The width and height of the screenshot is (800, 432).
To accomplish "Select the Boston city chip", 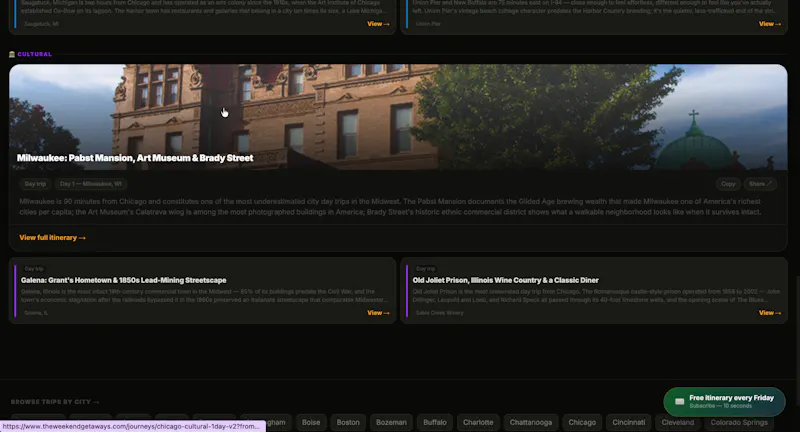I will [348, 422].
